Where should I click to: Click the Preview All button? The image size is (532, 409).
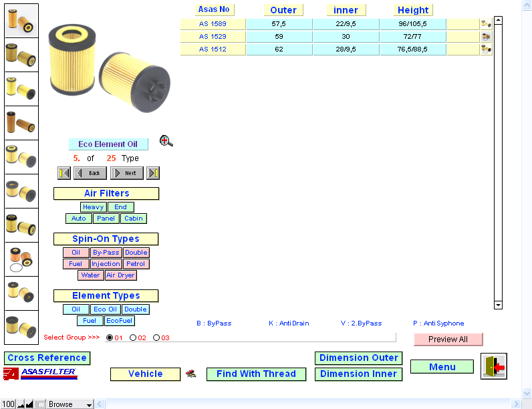pos(448,339)
